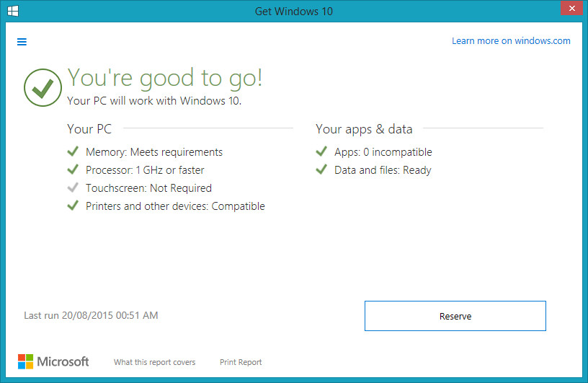The width and height of the screenshot is (588, 383).
Task: Open Learn more on windows.com link
Action: coord(511,40)
